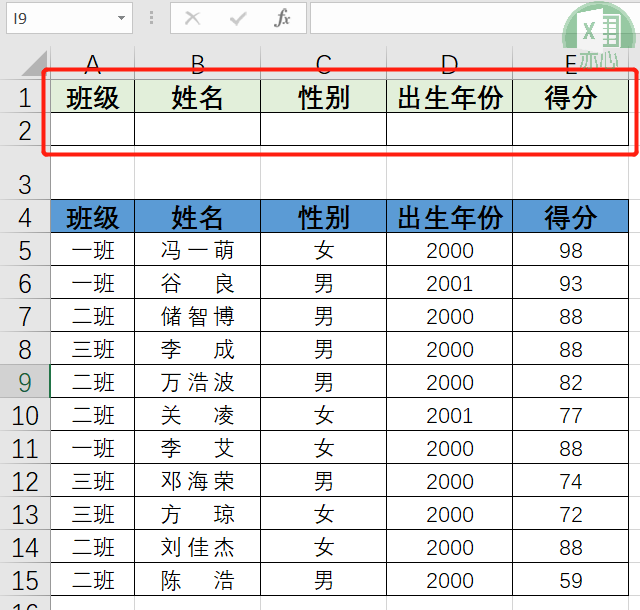Select column B header

pyautogui.click(x=198, y=64)
